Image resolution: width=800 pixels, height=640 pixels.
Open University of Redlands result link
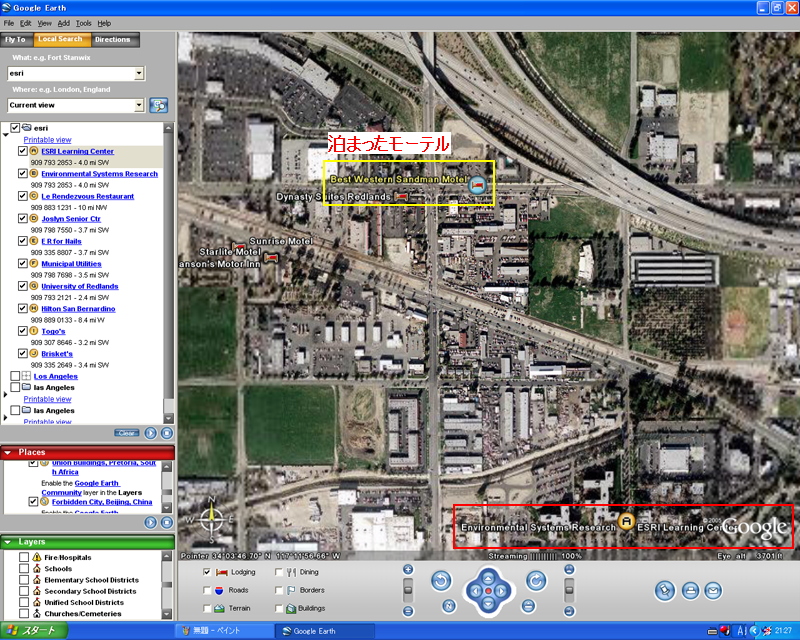[80, 286]
